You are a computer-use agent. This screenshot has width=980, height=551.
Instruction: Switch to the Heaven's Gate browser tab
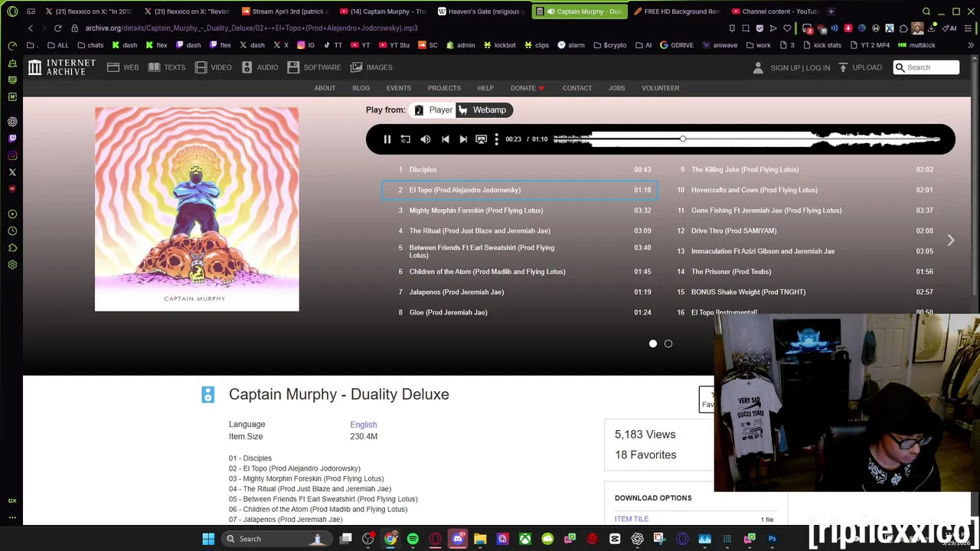pyautogui.click(x=482, y=11)
